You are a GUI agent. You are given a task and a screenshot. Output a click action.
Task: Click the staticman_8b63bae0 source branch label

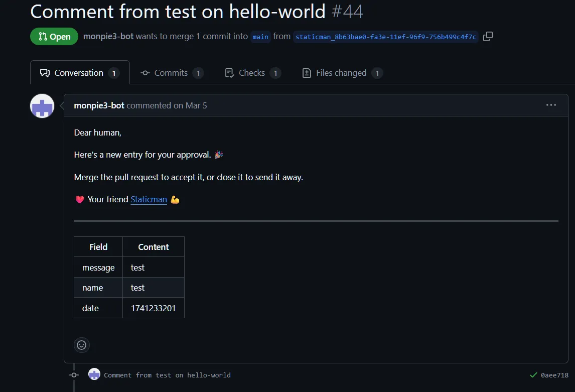tap(385, 37)
